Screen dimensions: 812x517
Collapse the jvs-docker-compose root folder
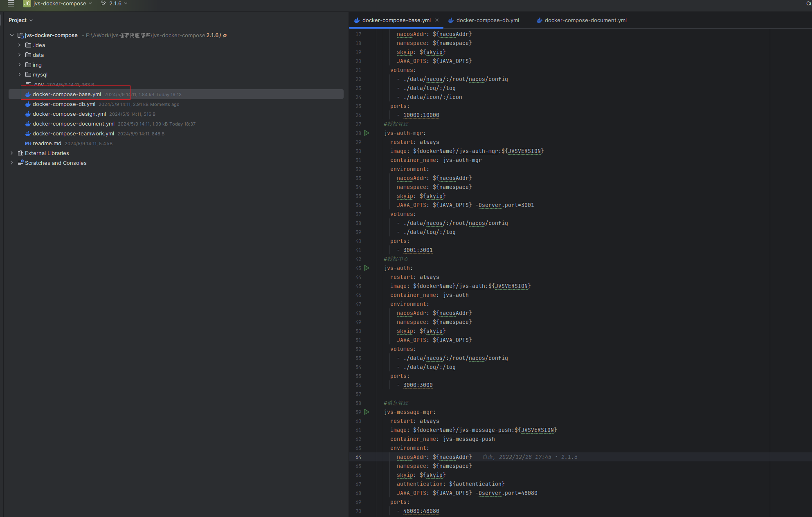[12, 35]
